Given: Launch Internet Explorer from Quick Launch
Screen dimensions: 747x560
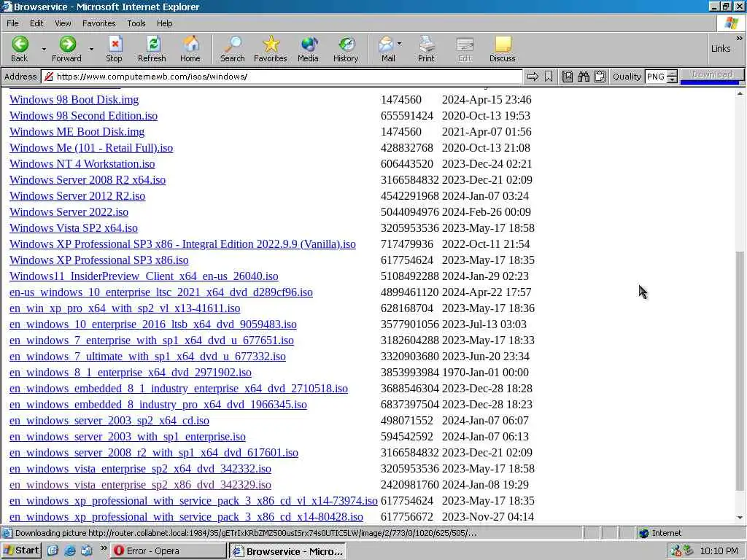Looking at the screenshot, I should pos(69,551).
